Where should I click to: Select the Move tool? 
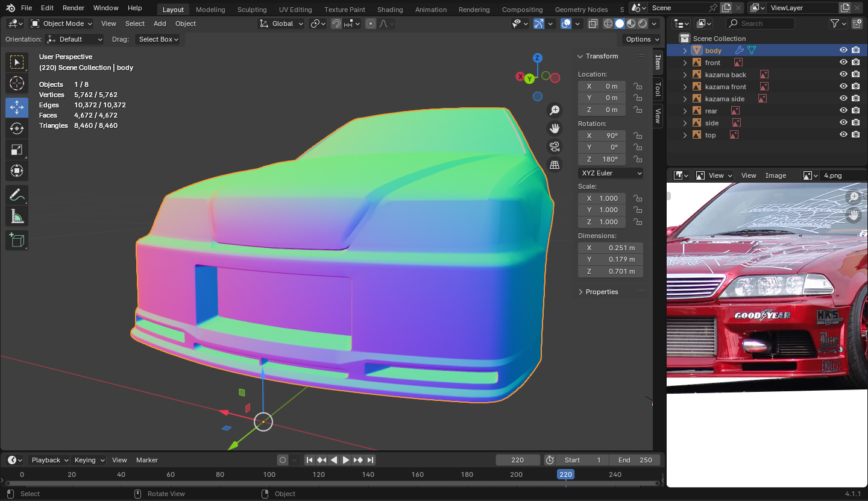pos(17,107)
